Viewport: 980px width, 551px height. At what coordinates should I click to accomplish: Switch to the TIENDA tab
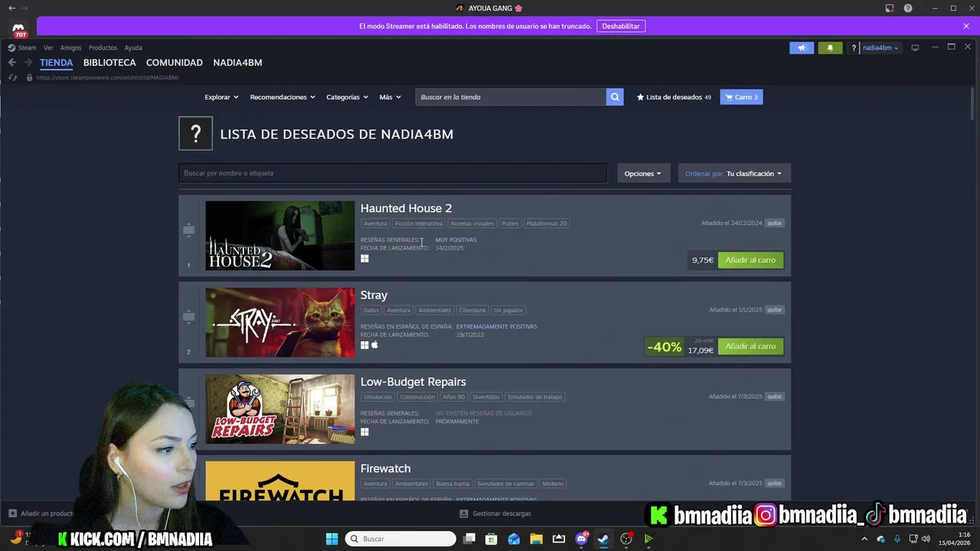click(57, 63)
